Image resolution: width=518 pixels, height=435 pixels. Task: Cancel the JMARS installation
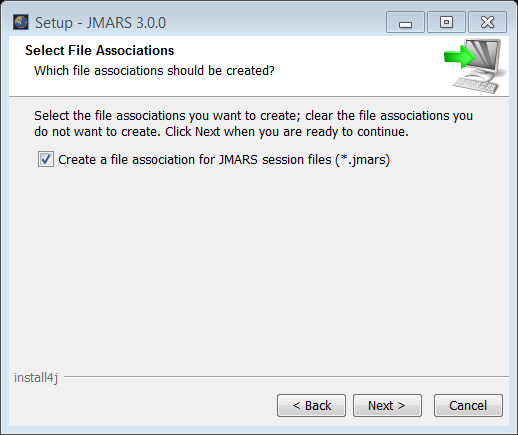coord(468,405)
